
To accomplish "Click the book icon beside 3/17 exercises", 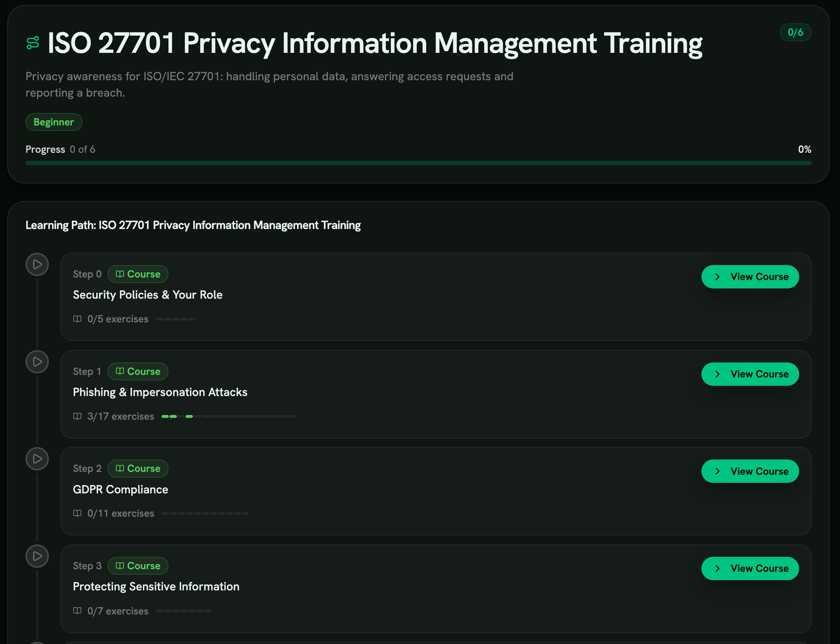I will [x=77, y=416].
